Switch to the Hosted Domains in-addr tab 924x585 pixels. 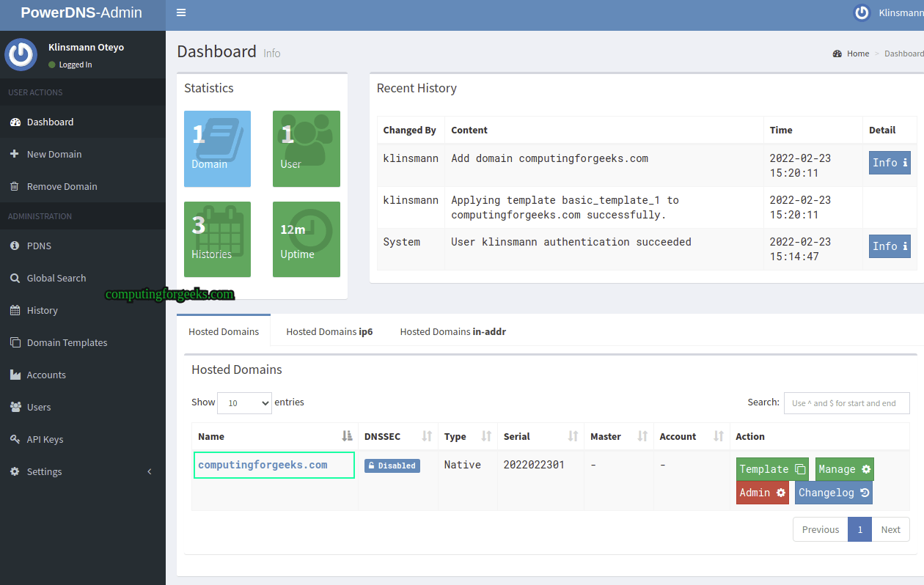click(452, 331)
